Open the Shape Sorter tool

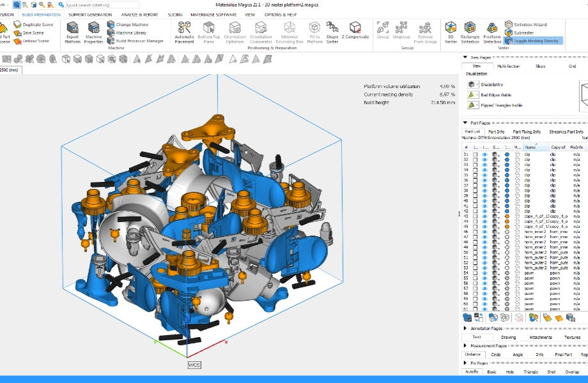(332, 31)
